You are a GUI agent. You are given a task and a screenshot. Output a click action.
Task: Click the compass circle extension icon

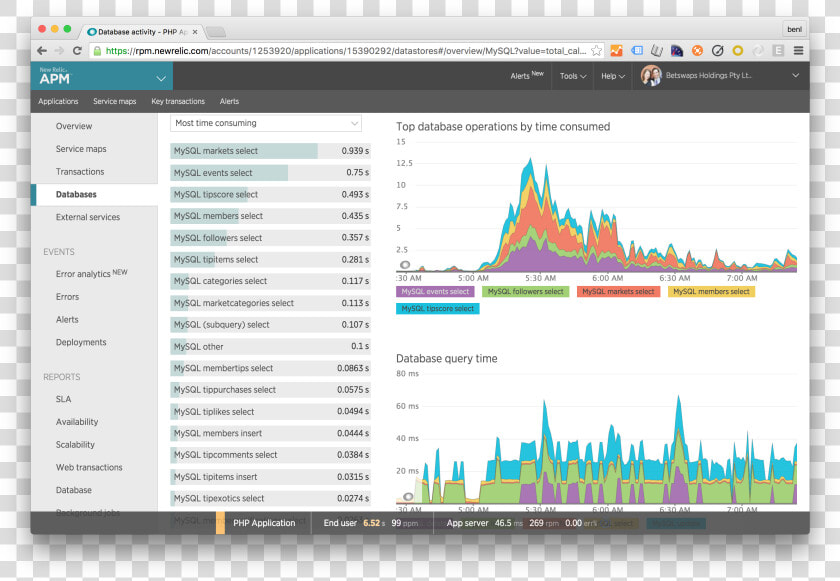(x=717, y=51)
